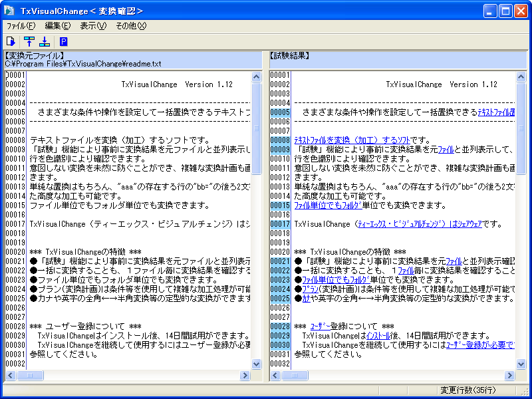Viewport: 532px width, 399px height.
Task: Click line number 00032 in left pane
Action: click(x=15, y=364)
